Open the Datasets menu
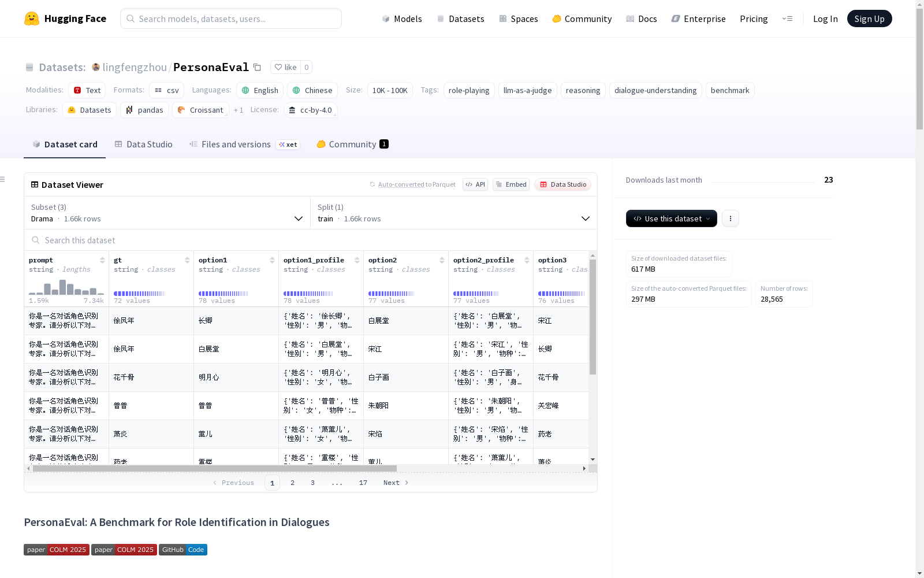Viewport: 924px width, 578px height. tap(460, 18)
